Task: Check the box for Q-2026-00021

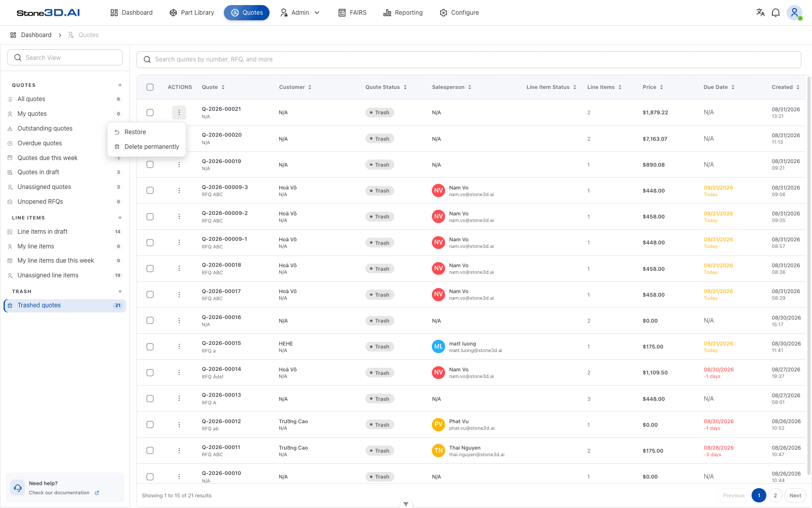Action: [x=150, y=112]
